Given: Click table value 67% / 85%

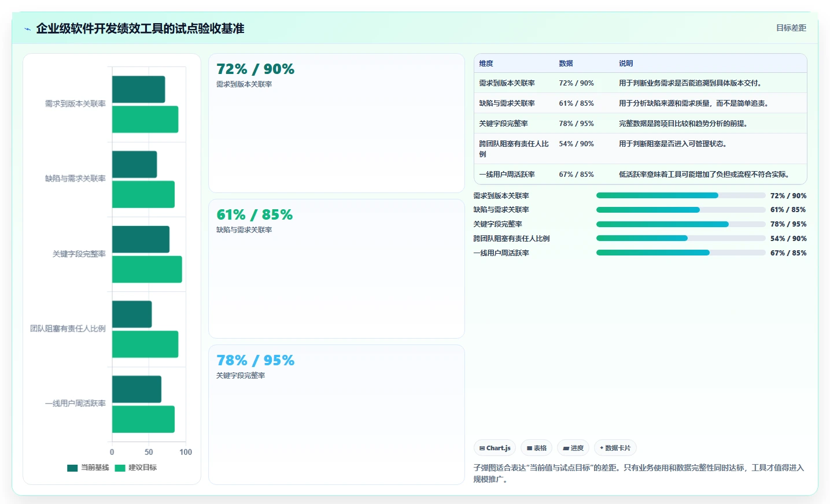Looking at the screenshot, I should point(576,175).
